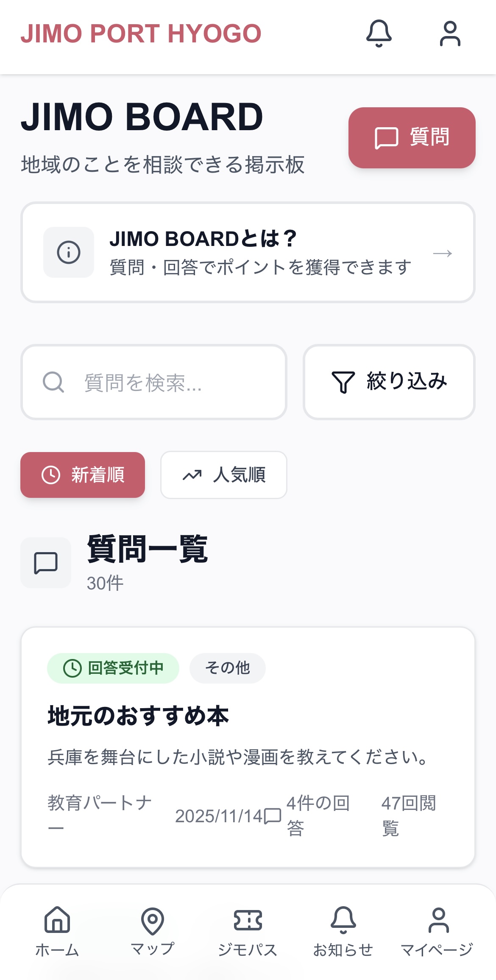Expand JIMO BOARDとは？ info via arrow
496x980 pixels.
tap(443, 254)
